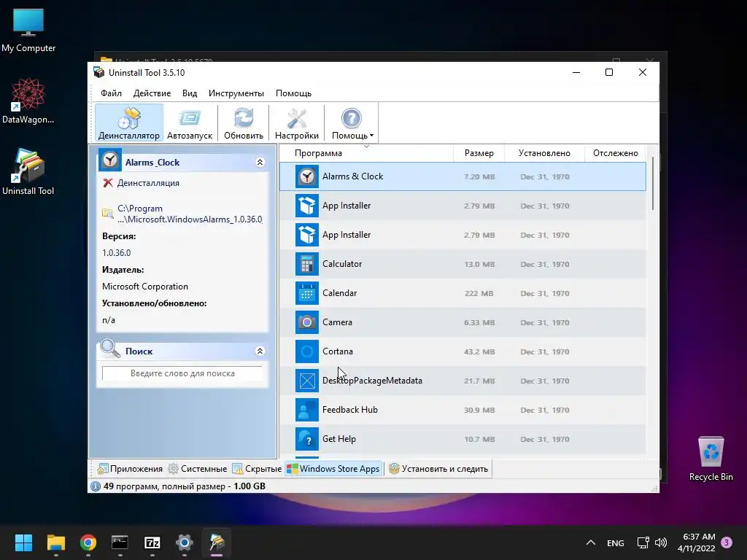
Task: Select the Calculator size 13.0 MB cell
Action: (479, 264)
